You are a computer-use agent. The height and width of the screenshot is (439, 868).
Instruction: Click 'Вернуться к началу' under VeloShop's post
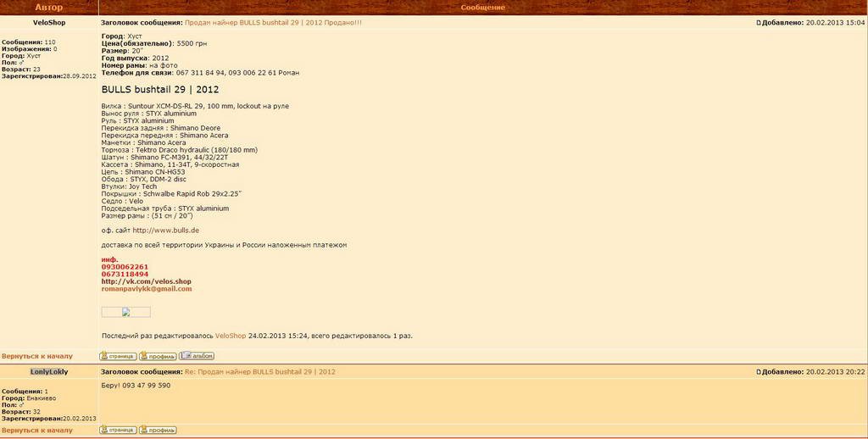[x=37, y=357]
